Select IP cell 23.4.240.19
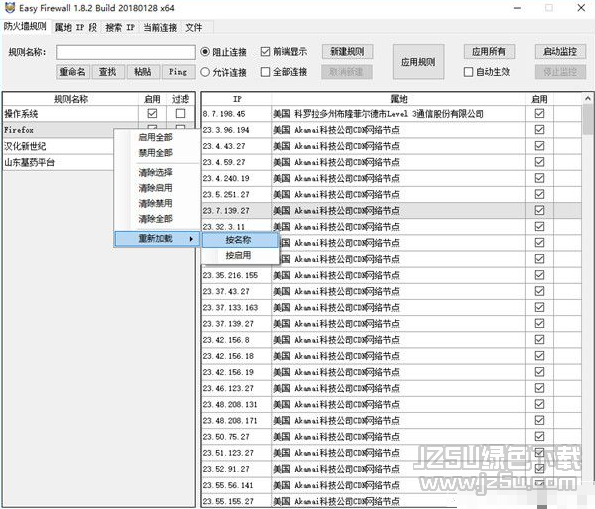Image resolution: width=595 pixels, height=509 pixels. coord(237,178)
